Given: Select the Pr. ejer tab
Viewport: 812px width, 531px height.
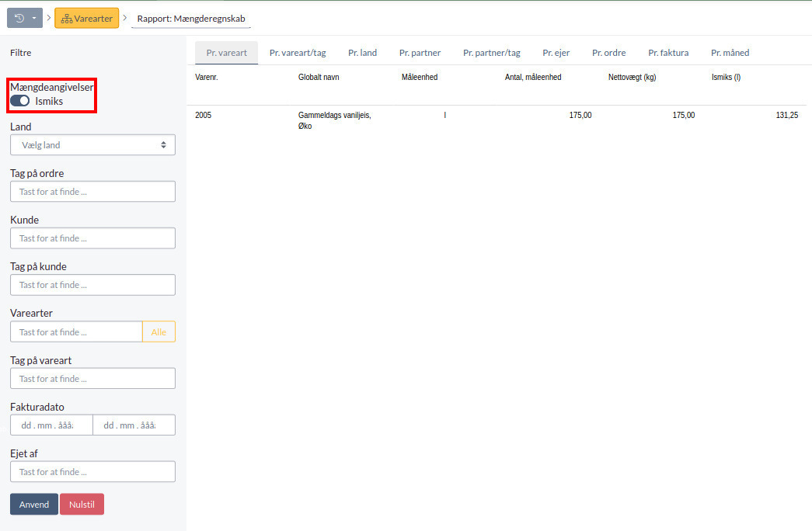Looking at the screenshot, I should (556, 53).
